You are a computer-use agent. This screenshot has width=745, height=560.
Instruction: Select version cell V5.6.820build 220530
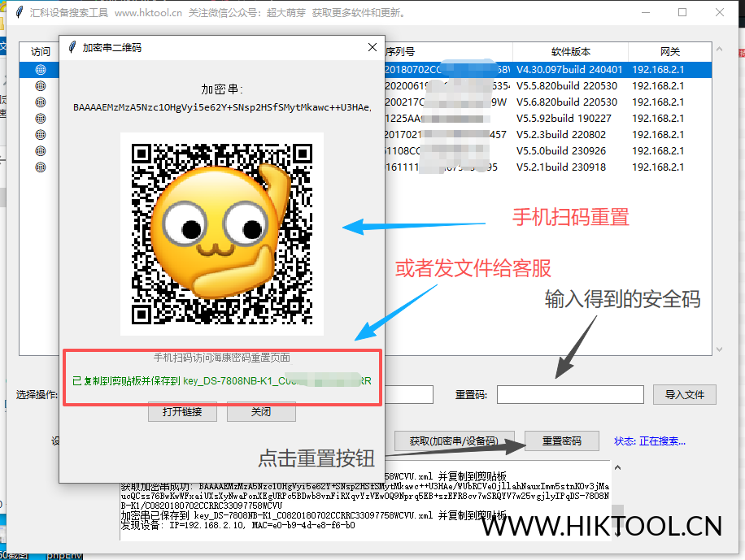point(567,102)
